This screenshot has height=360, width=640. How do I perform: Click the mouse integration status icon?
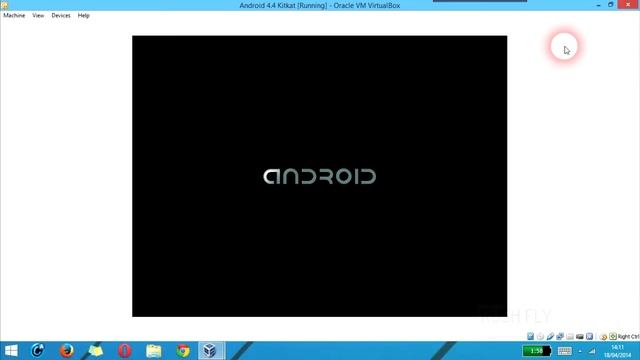pyautogui.click(x=604, y=337)
